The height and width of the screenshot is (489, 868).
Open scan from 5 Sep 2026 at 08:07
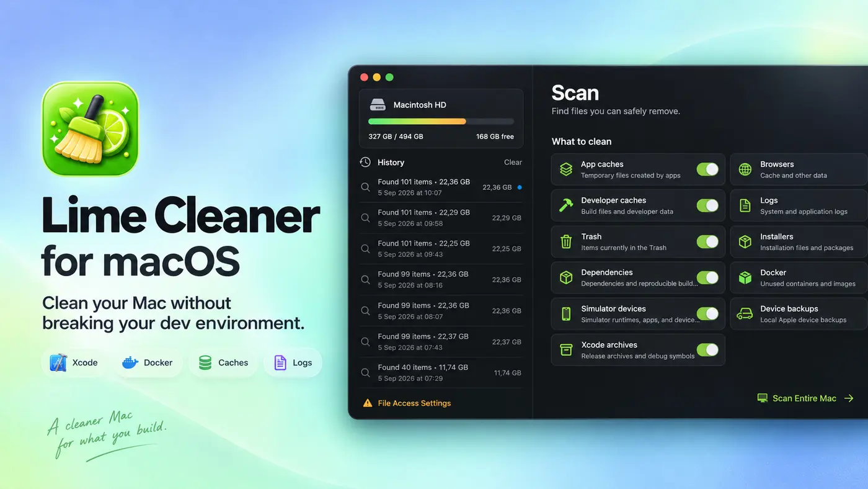(441, 311)
